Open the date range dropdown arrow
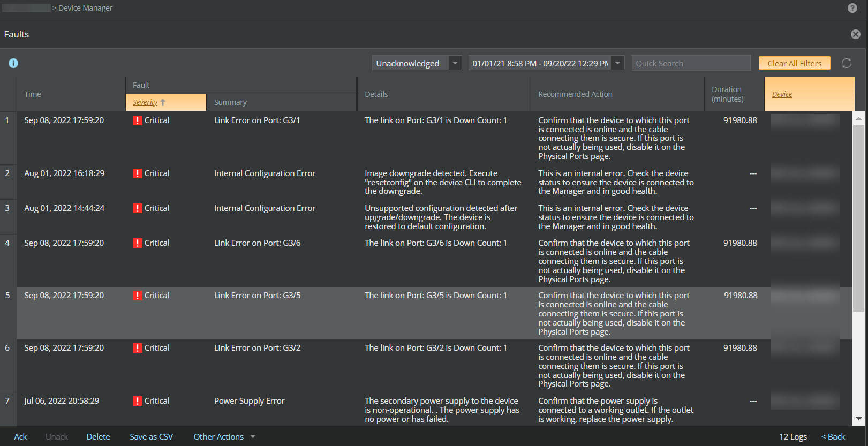The height and width of the screenshot is (446, 868). coord(618,63)
